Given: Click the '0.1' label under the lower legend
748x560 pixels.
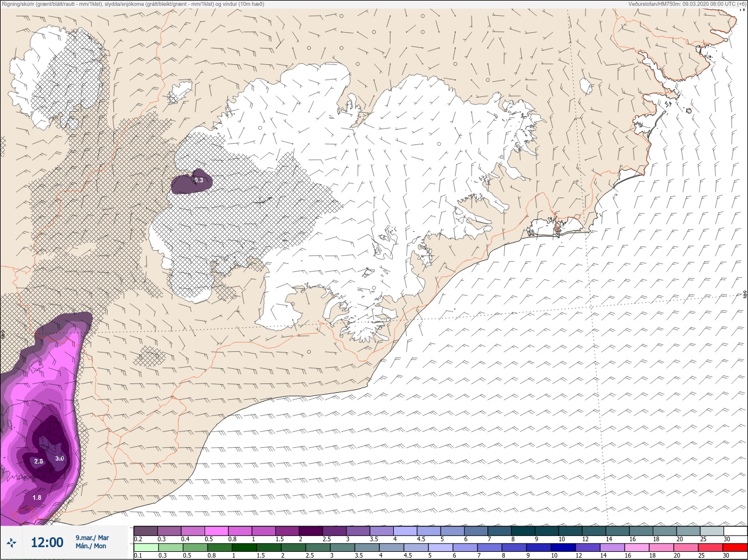Looking at the screenshot, I should click(138, 556).
